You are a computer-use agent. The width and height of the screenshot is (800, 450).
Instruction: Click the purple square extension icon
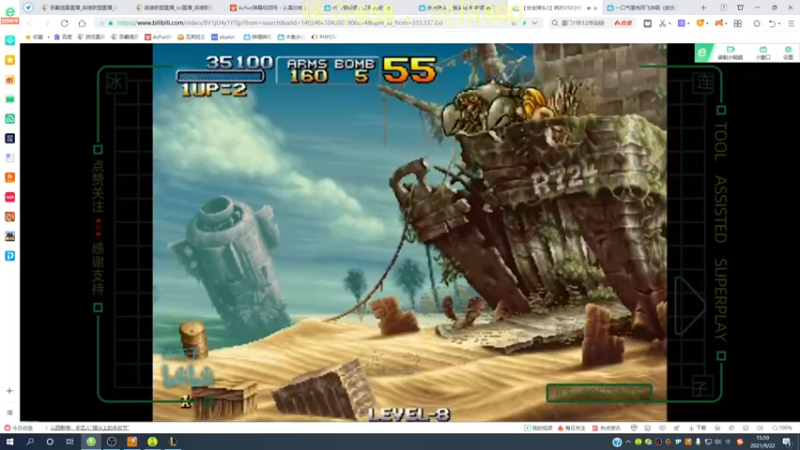[x=681, y=23]
